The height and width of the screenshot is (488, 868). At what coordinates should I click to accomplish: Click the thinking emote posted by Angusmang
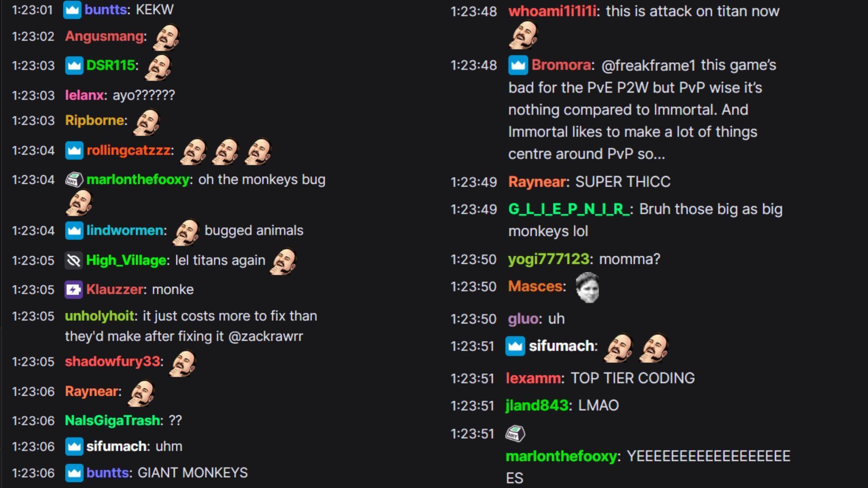pos(167,37)
